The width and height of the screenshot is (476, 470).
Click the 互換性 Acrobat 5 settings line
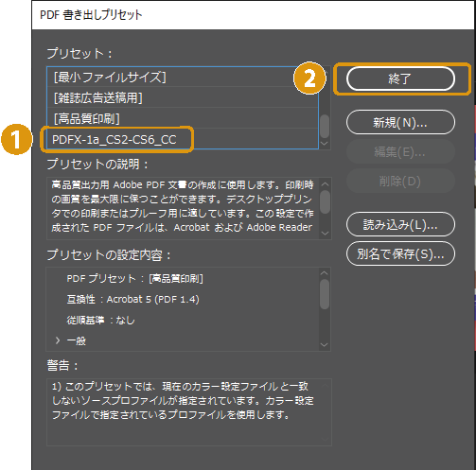(x=132, y=299)
